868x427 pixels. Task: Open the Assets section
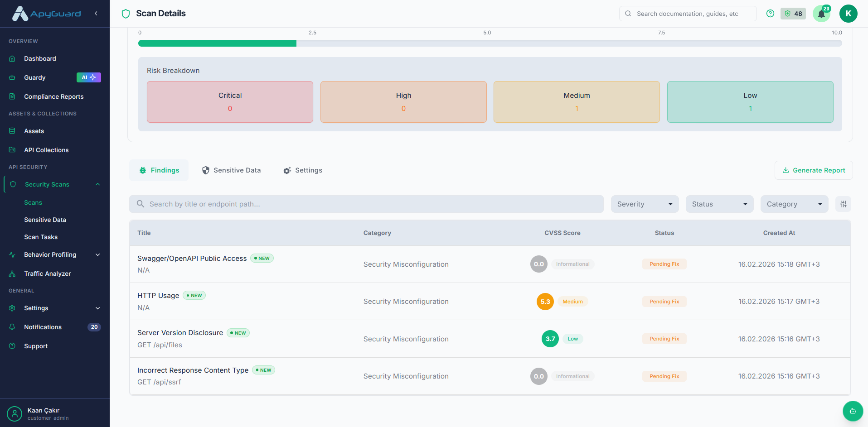[x=34, y=131]
